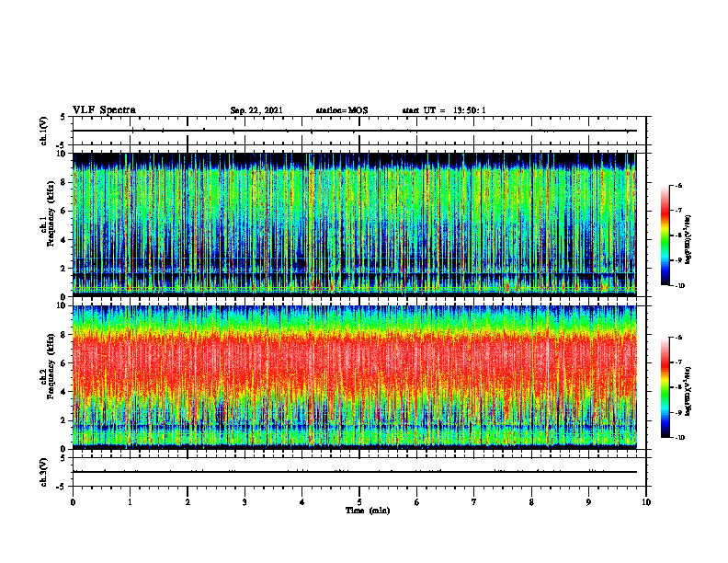Screen dimensions: 728x563
Task: Click time axis tick label "1"
Action: (x=130, y=502)
